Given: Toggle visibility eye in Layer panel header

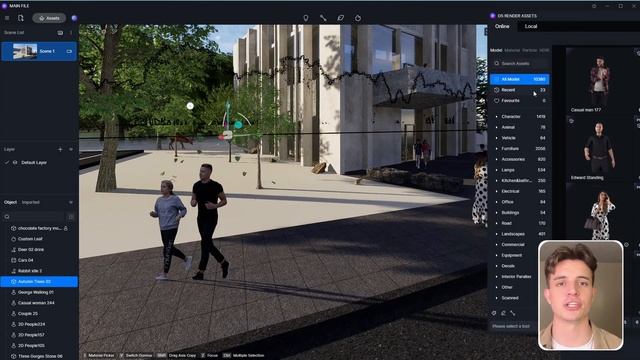Looking at the screenshot, I should click(71, 149).
